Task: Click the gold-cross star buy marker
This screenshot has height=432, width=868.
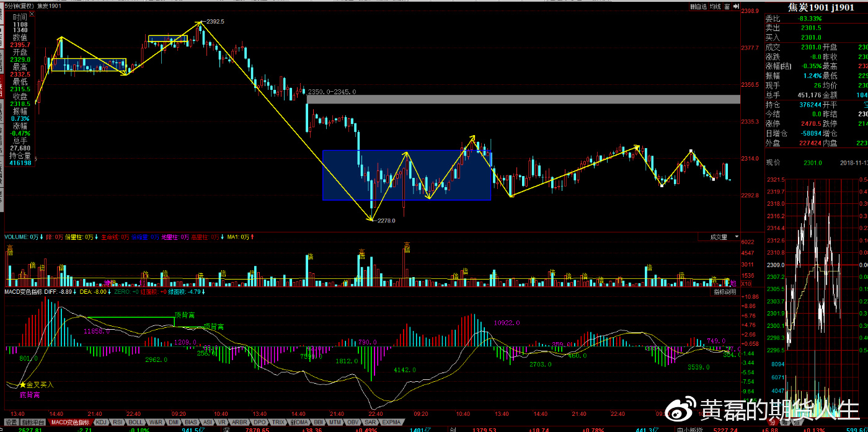Action: point(22,384)
